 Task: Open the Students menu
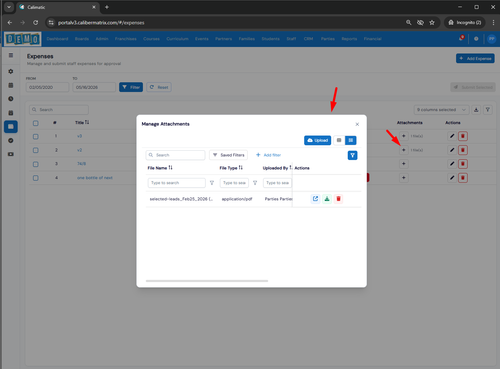point(270,39)
